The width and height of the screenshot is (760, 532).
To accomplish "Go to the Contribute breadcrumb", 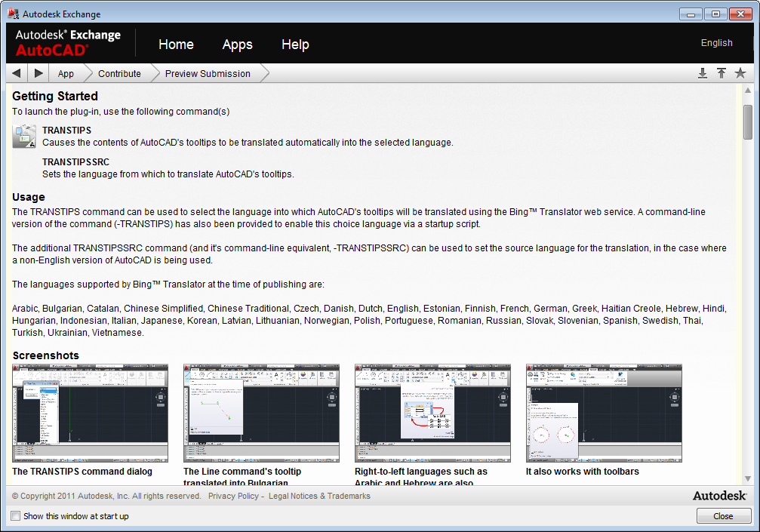I will (x=119, y=73).
